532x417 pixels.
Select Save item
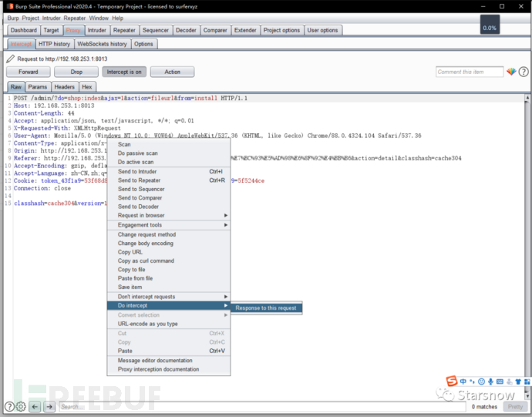point(169,287)
